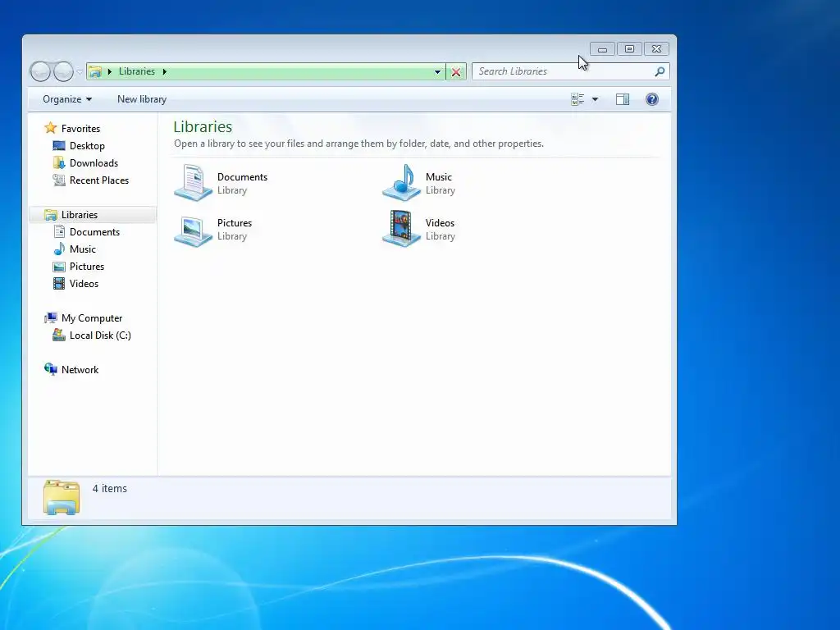Select the large Documents library icon
840x630 pixels.
point(194,183)
